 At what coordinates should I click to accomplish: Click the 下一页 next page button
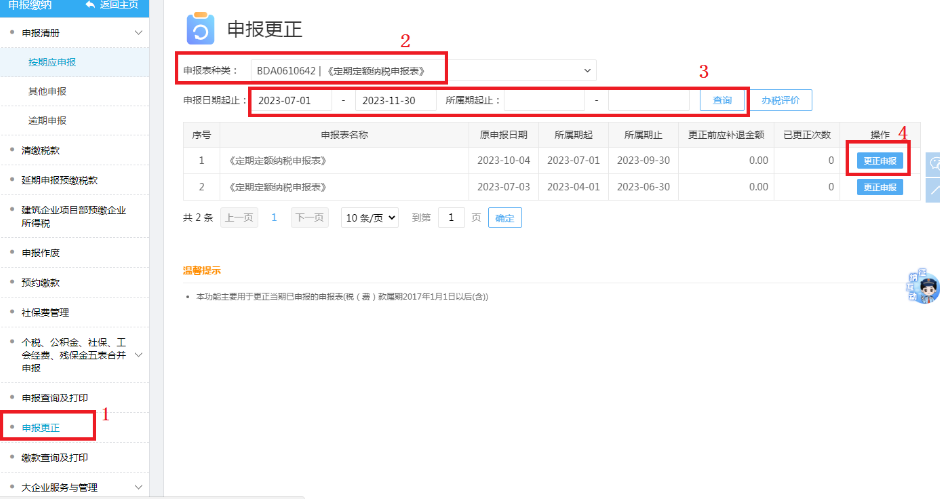[309, 218]
